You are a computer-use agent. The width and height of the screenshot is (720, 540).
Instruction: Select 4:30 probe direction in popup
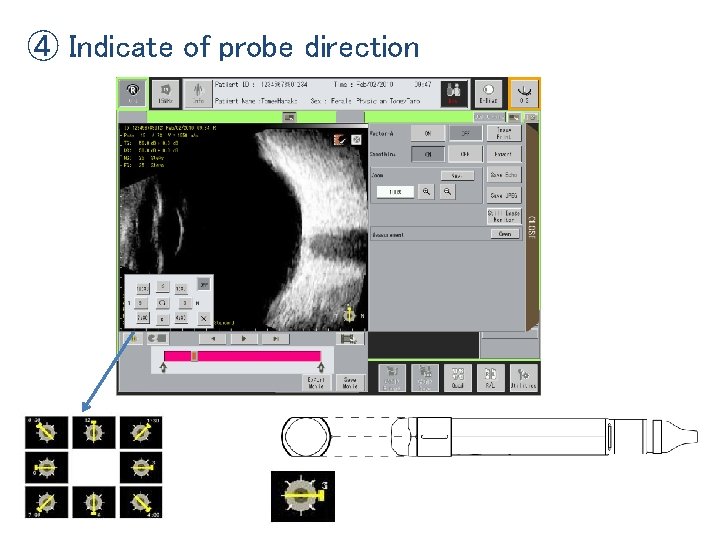click(x=181, y=318)
